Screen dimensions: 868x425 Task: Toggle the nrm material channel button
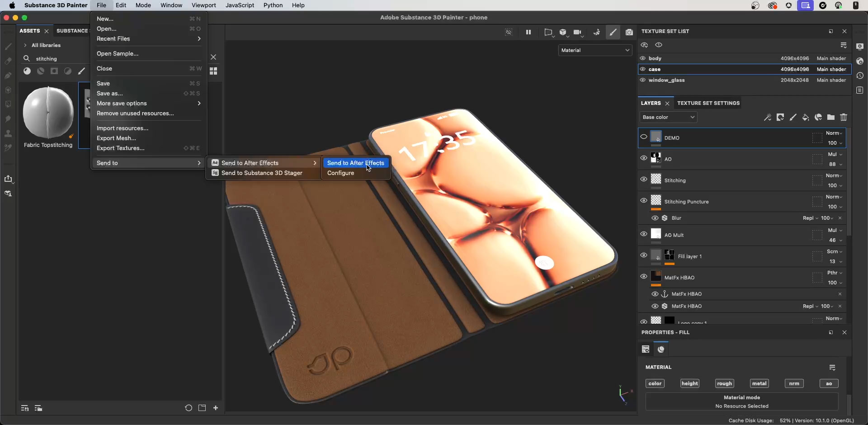tap(794, 383)
